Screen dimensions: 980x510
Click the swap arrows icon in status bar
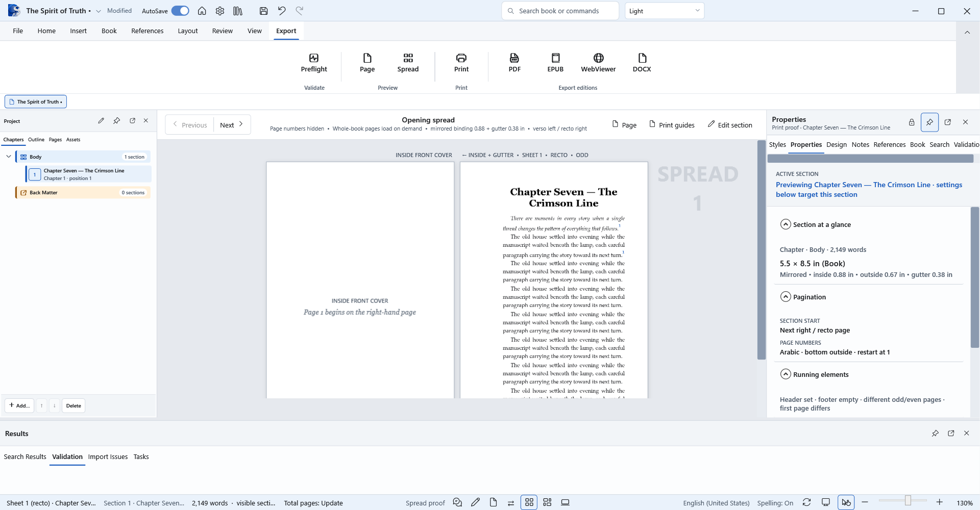[x=511, y=502]
